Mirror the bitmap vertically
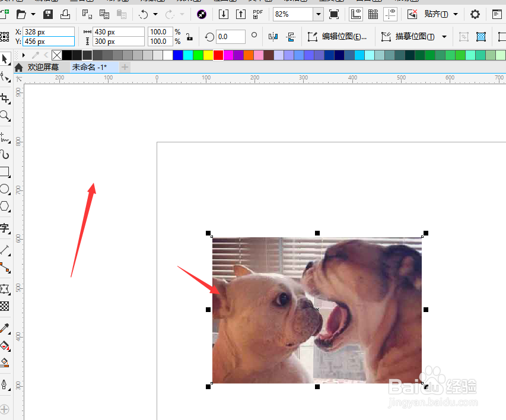Screen dimensions: 506x420 tap(291, 37)
